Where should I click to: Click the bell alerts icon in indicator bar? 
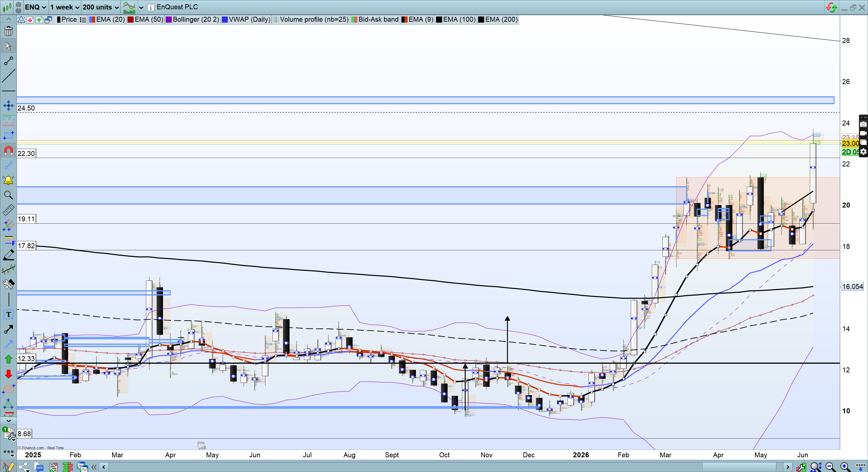click(21, 19)
